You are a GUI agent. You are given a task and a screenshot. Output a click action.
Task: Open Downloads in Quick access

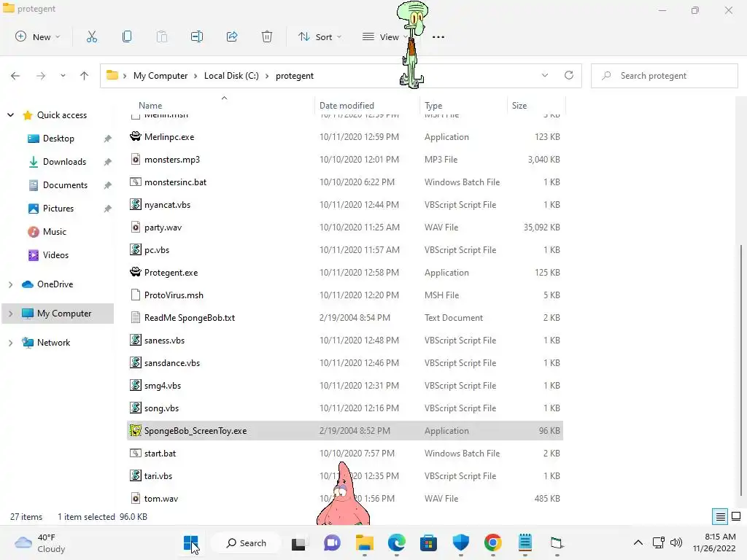(x=58, y=162)
